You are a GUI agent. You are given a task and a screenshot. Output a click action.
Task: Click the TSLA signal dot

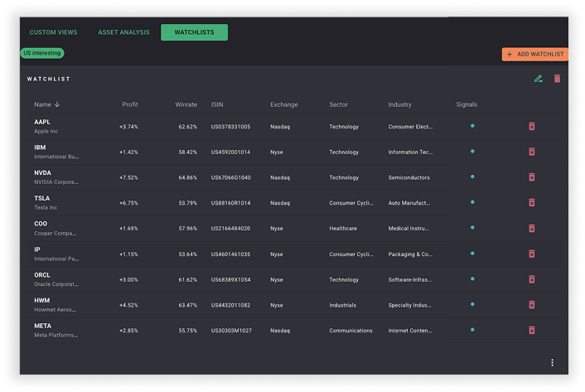tap(472, 201)
